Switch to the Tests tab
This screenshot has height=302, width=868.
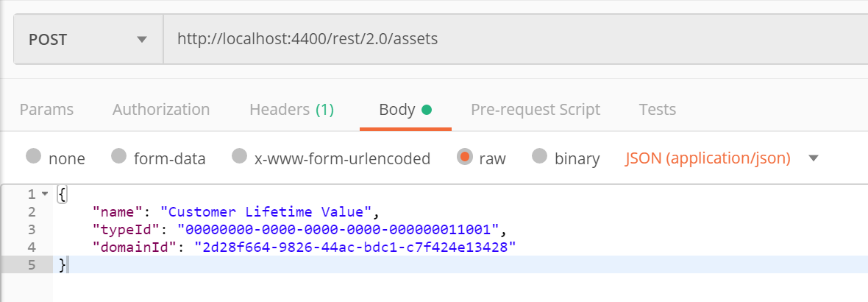click(657, 109)
